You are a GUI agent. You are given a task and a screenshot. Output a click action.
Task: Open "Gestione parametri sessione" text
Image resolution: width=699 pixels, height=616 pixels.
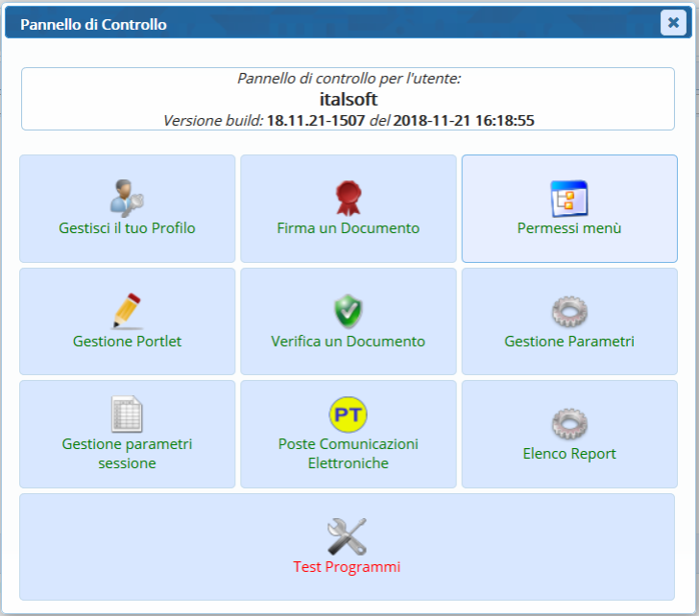tap(127, 454)
